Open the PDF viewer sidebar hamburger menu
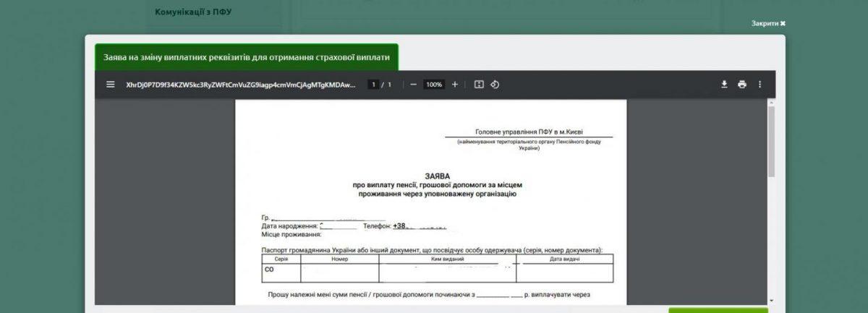The height and width of the screenshot is (313, 868). (x=111, y=85)
